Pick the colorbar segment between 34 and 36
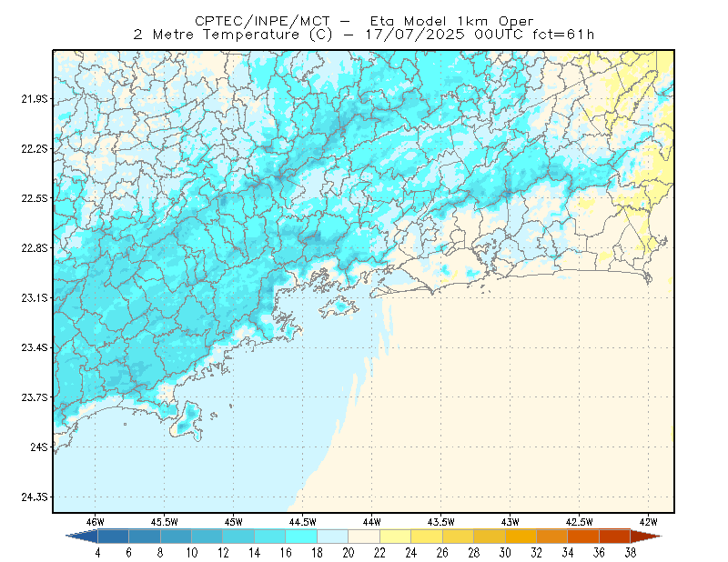The height and width of the screenshot is (562, 728). [x=583, y=537]
